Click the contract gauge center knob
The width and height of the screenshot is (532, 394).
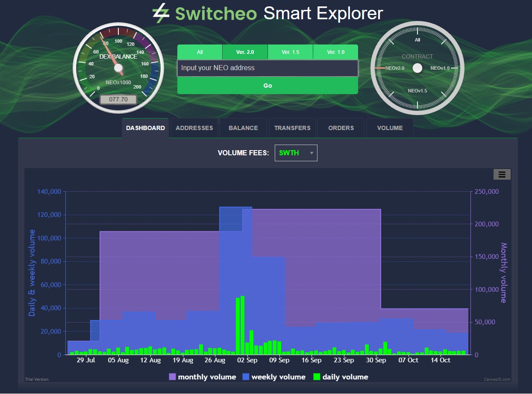point(417,68)
